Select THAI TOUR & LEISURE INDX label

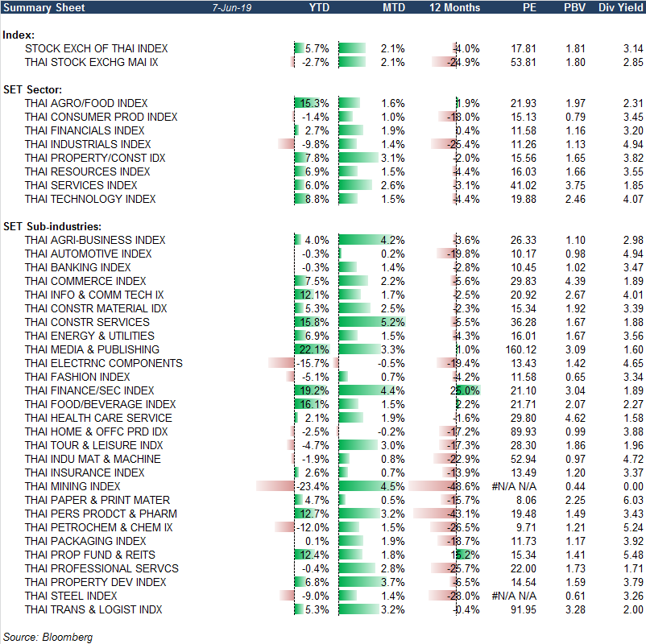94,445
